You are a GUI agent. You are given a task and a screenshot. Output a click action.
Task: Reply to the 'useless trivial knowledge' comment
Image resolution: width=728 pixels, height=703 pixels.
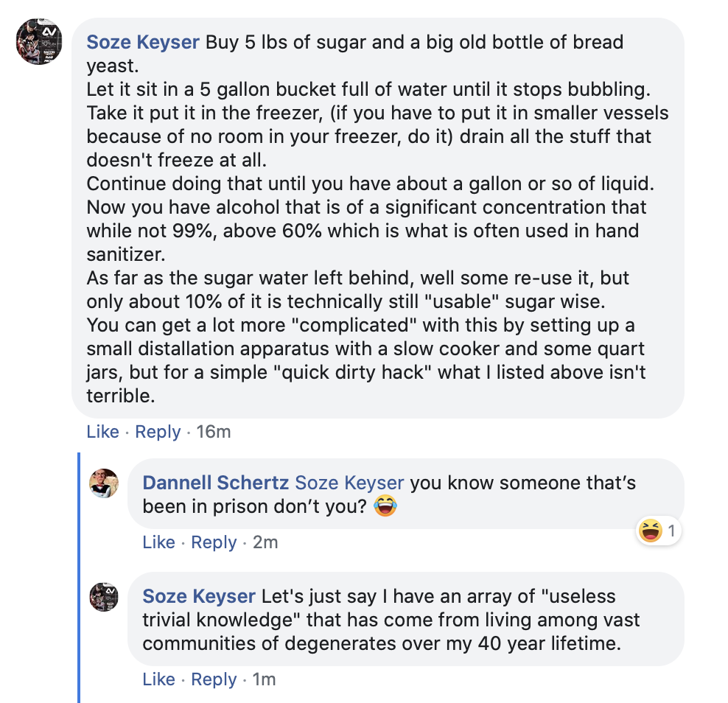tap(214, 679)
